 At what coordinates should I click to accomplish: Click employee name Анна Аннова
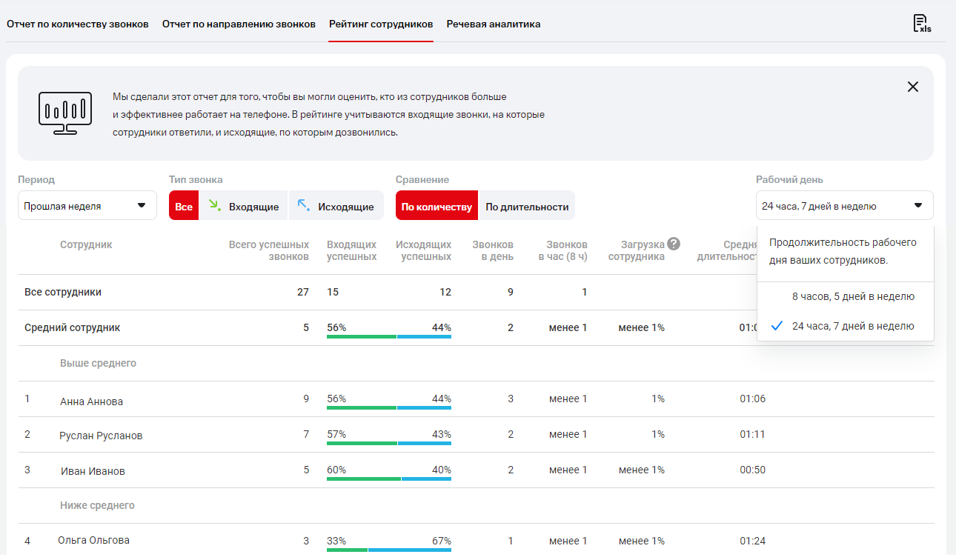tap(91, 401)
